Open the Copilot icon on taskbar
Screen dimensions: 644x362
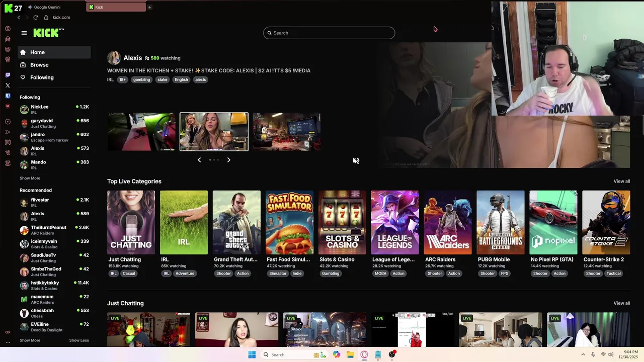pyautogui.click(x=337, y=354)
